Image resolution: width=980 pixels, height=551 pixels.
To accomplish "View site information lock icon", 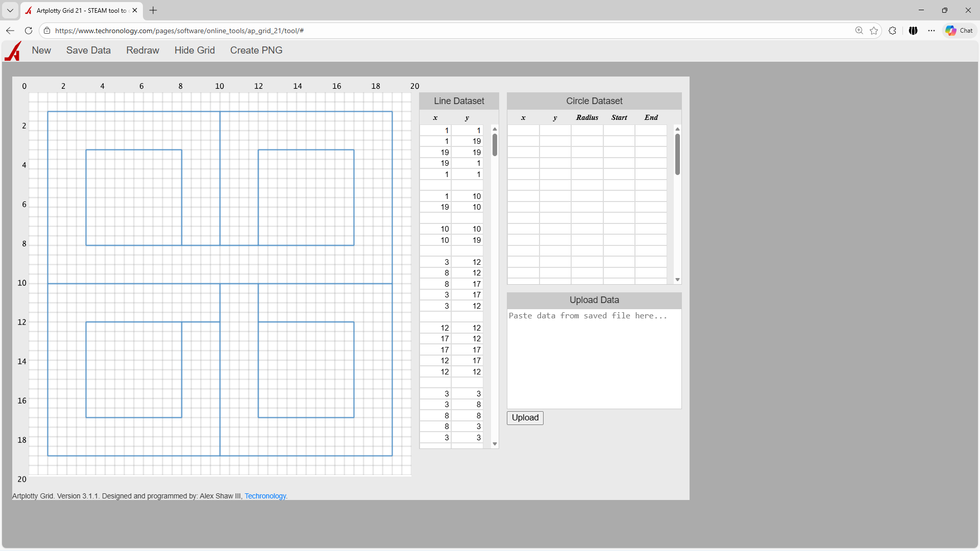I will [x=47, y=31].
